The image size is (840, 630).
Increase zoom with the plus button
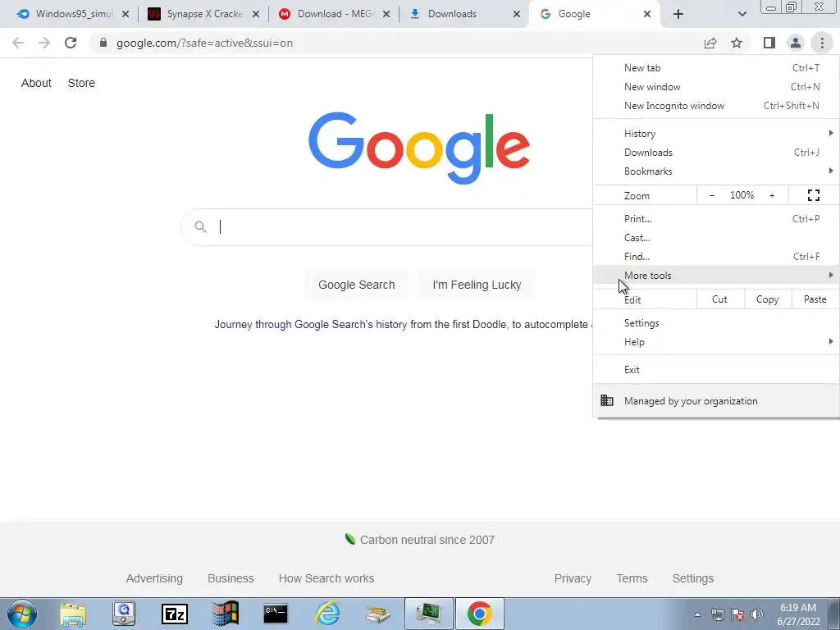pyautogui.click(x=772, y=195)
